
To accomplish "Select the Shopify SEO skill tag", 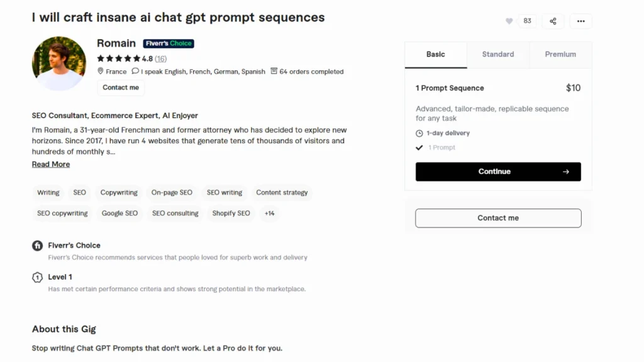I will pyautogui.click(x=231, y=213).
